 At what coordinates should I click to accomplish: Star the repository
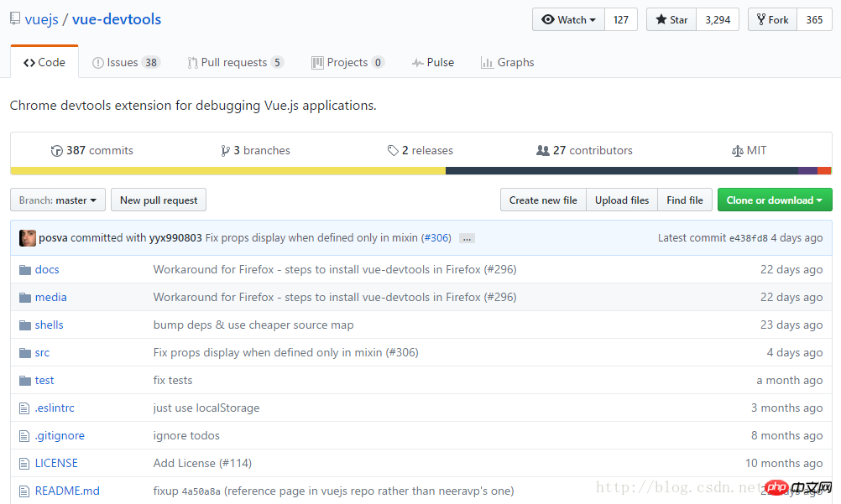(671, 20)
